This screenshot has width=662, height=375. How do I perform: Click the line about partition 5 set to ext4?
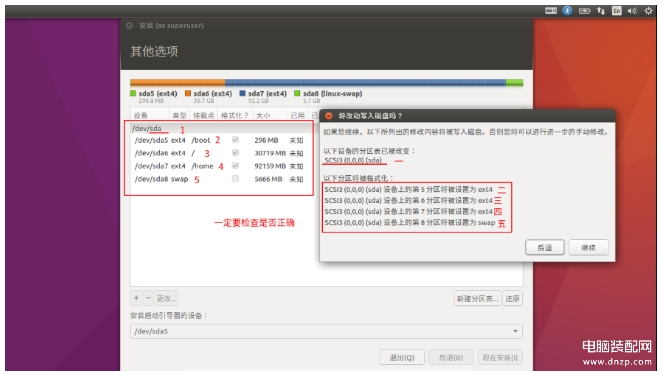[408, 190]
